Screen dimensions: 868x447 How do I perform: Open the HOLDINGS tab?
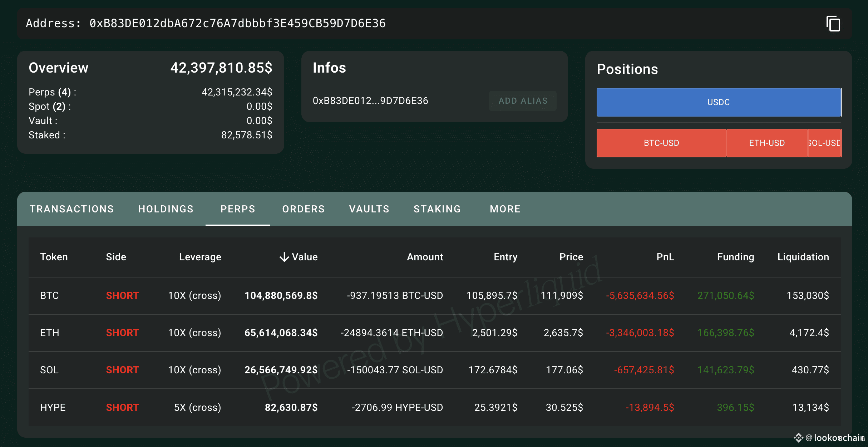[166, 209]
